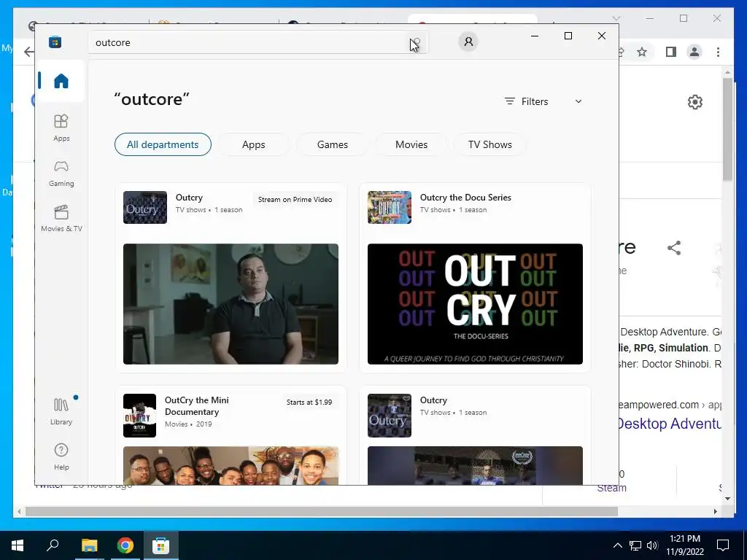This screenshot has height=560, width=747.
Task: Click the share icon in Chrome page
Action: click(x=673, y=248)
